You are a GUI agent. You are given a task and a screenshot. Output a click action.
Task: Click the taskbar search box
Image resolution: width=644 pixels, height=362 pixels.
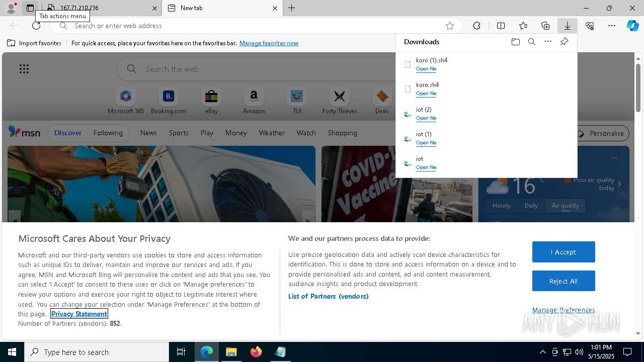97,352
